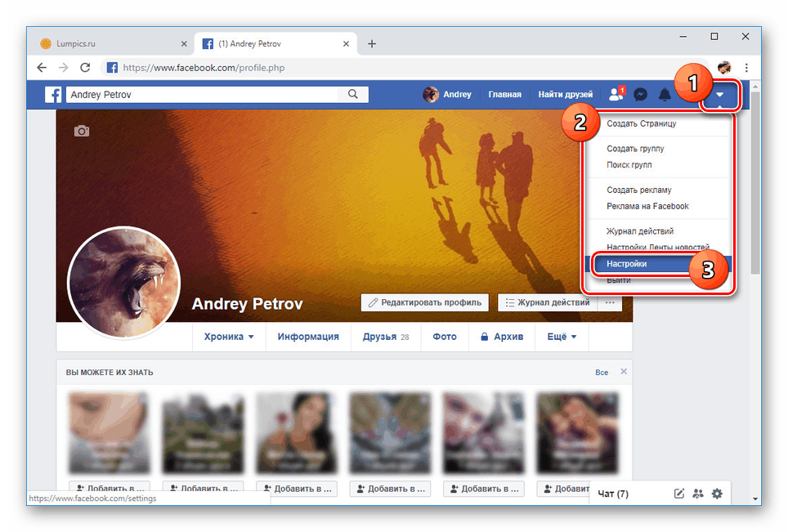Open the Архив profile tab
Image resolution: width=788 pixels, height=532 pixels.
tap(502, 337)
